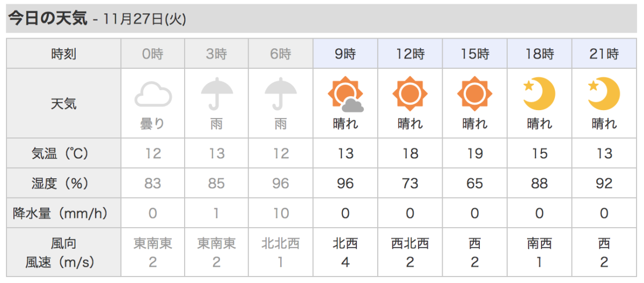Click the sunny icon at 12時
This screenshot has width=644, height=283.
410,94
